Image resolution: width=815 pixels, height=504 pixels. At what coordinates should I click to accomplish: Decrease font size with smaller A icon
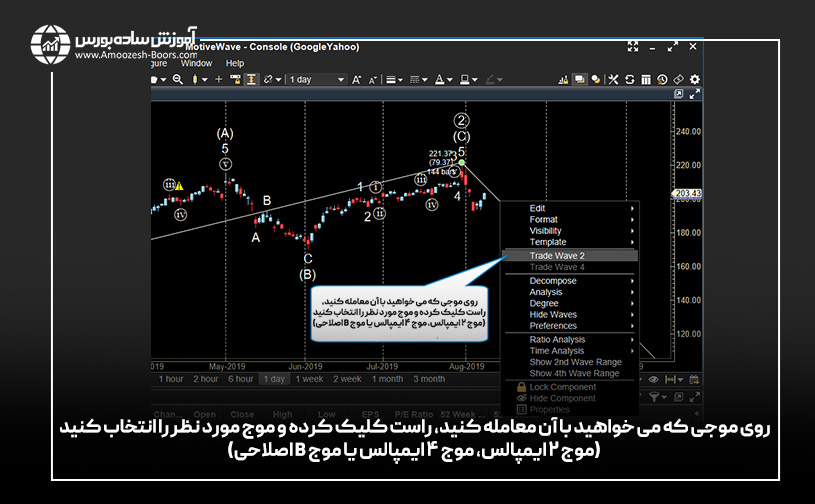373,80
